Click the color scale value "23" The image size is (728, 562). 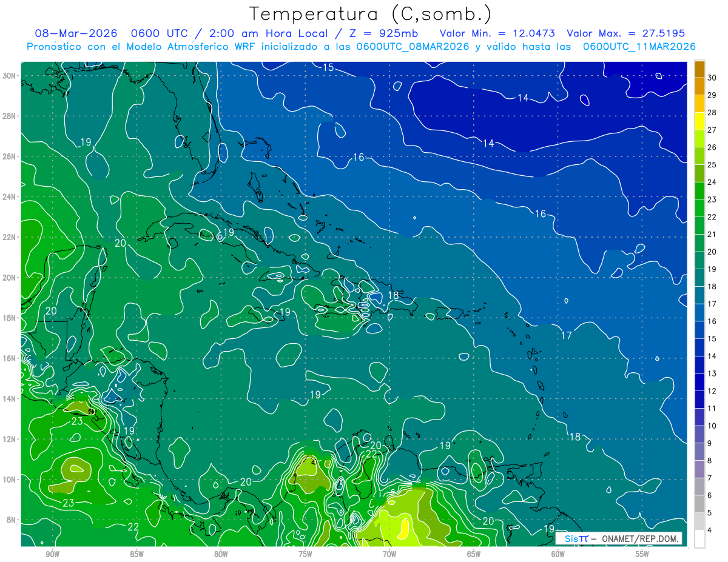point(712,199)
